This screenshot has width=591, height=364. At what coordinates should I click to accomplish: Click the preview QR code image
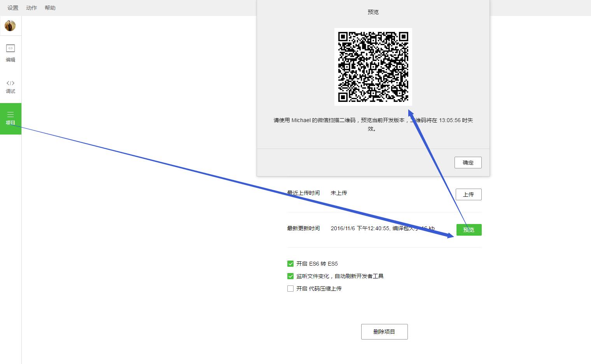click(373, 67)
